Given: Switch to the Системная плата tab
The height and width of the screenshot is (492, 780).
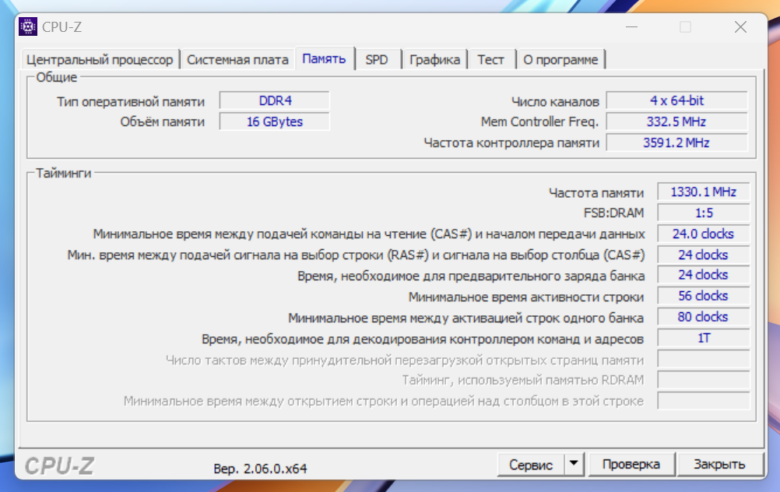Looking at the screenshot, I should 237,60.
